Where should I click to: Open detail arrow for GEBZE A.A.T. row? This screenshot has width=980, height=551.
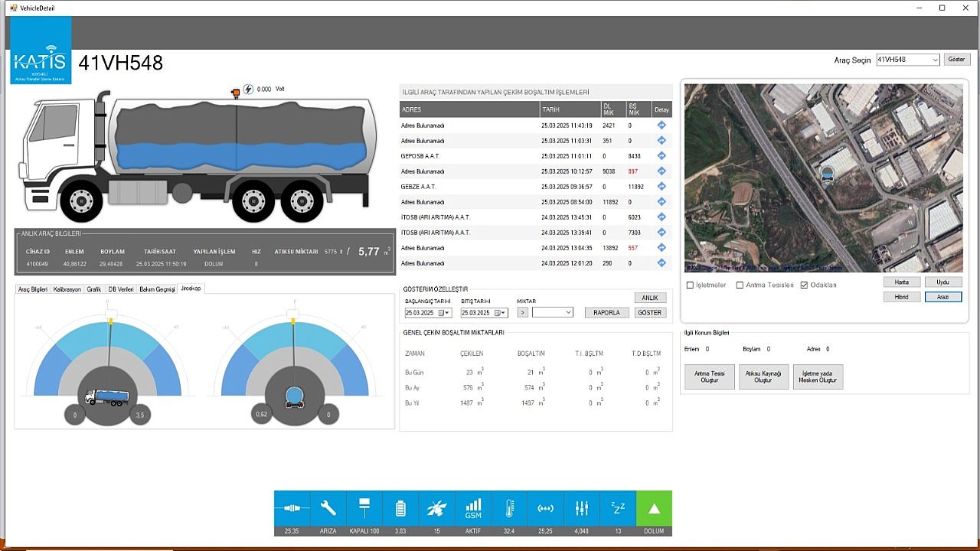pyautogui.click(x=661, y=187)
